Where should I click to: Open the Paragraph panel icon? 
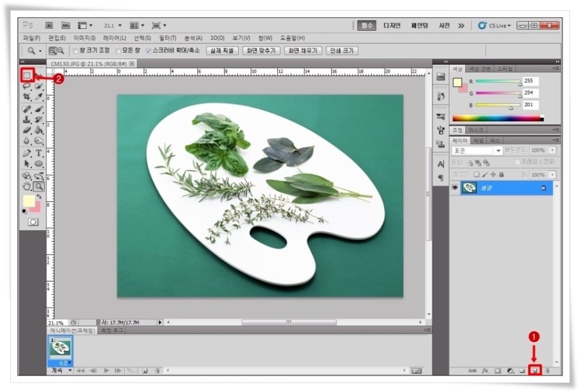pyautogui.click(x=441, y=178)
